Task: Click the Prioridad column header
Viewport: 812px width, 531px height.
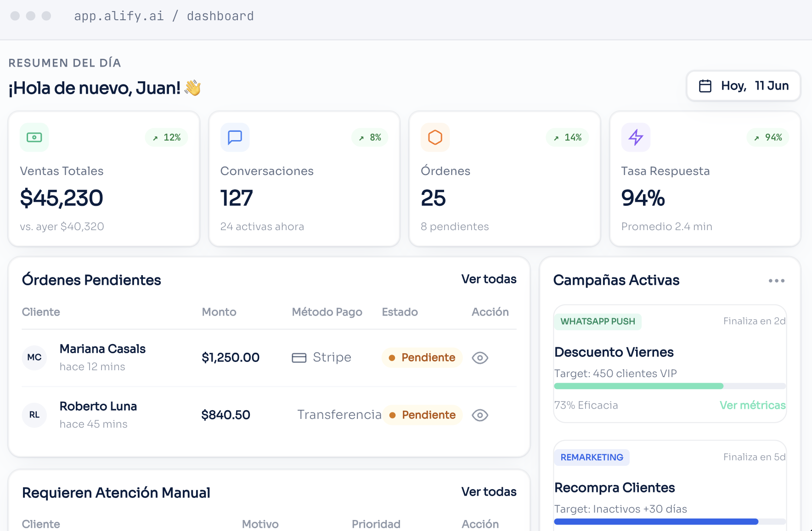Action: pyautogui.click(x=376, y=524)
